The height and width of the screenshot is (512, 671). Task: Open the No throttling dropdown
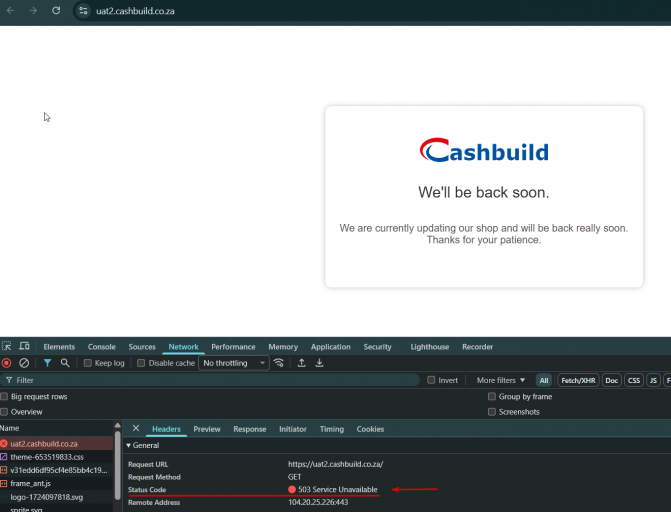(x=234, y=363)
